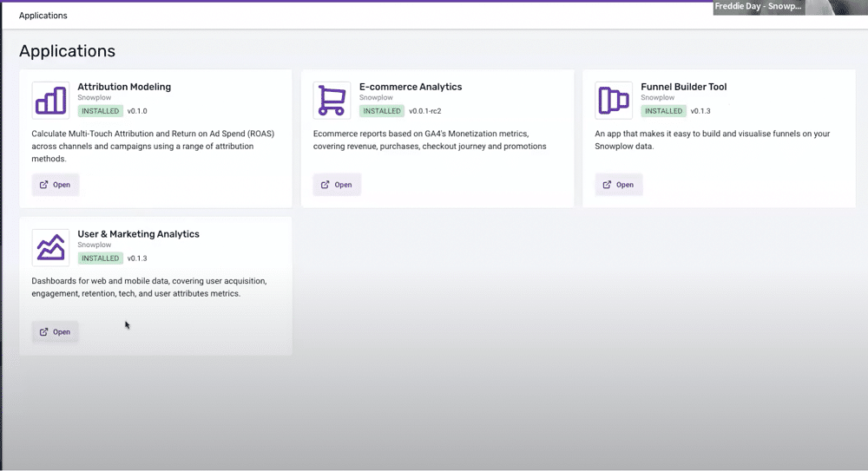Click INSTALLED badge on E-commerce Analytics
868x471 pixels.
pyautogui.click(x=382, y=111)
